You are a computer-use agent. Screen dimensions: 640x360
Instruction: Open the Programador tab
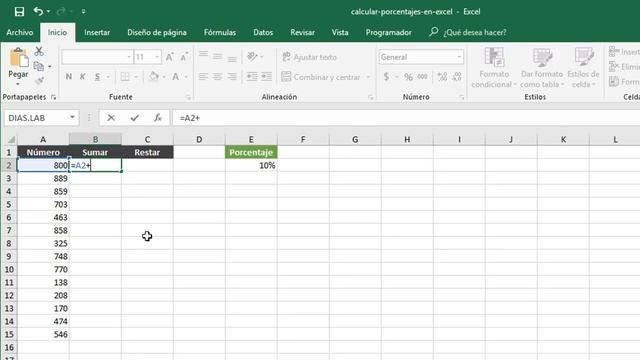[388, 32]
